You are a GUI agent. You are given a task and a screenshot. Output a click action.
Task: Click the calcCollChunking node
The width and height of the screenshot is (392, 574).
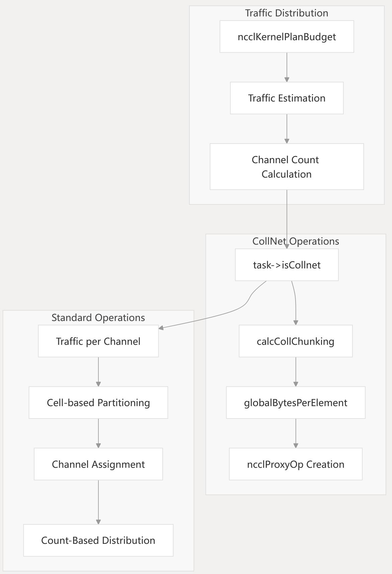point(295,341)
